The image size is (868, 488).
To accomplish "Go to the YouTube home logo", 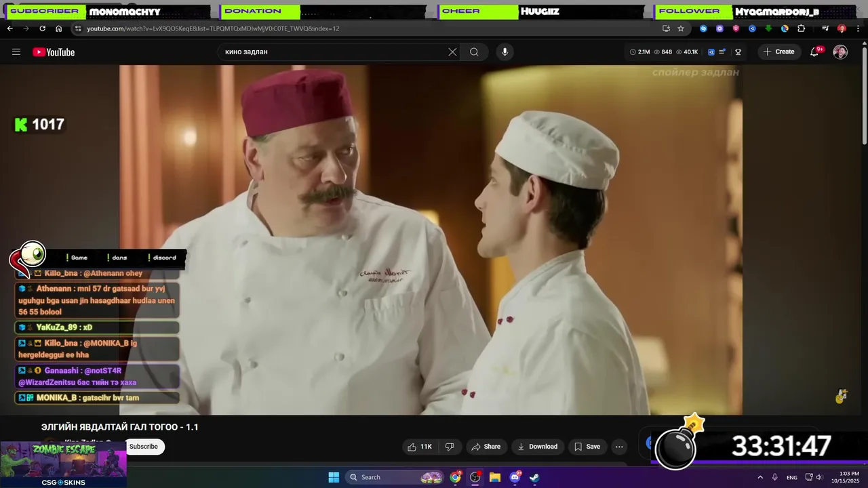I will (x=54, y=52).
